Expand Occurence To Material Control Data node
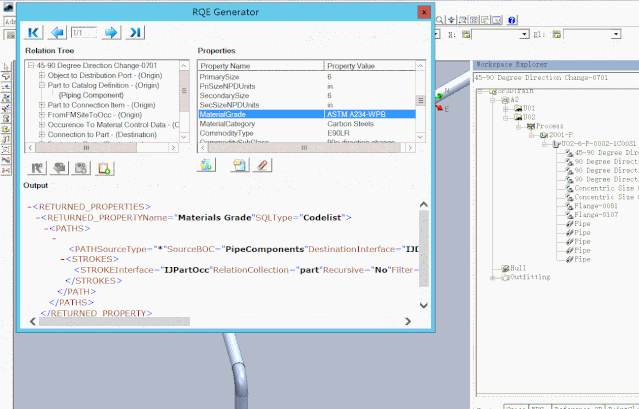This screenshot has height=409, width=639. [x=42, y=125]
